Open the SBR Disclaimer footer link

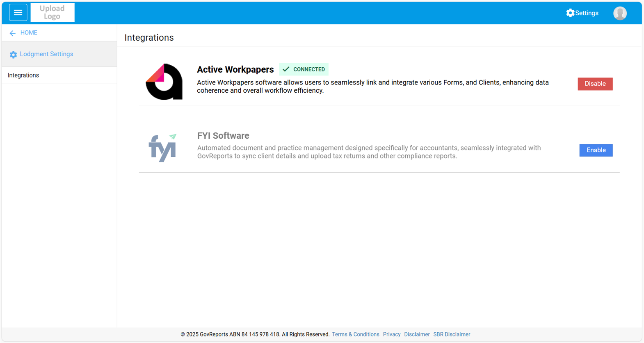click(452, 334)
